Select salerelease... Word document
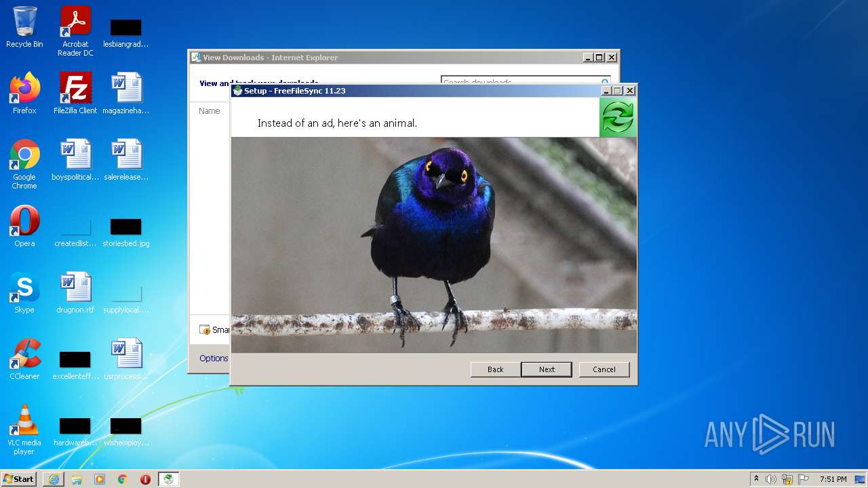Image resolution: width=868 pixels, height=488 pixels. coord(126,160)
